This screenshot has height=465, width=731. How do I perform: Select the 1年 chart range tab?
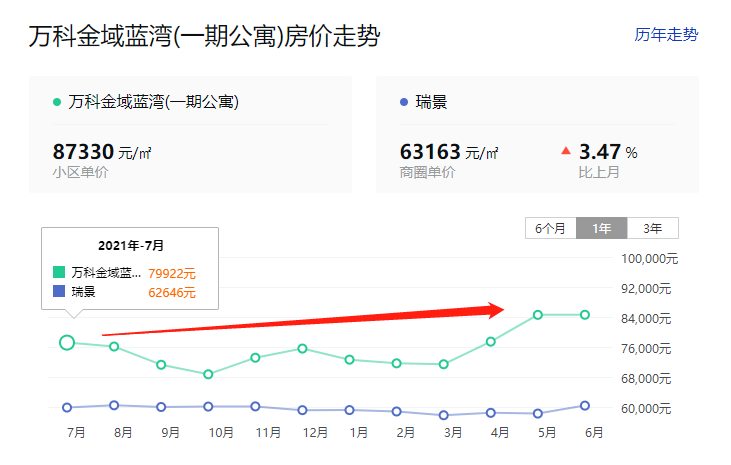pos(601,228)
